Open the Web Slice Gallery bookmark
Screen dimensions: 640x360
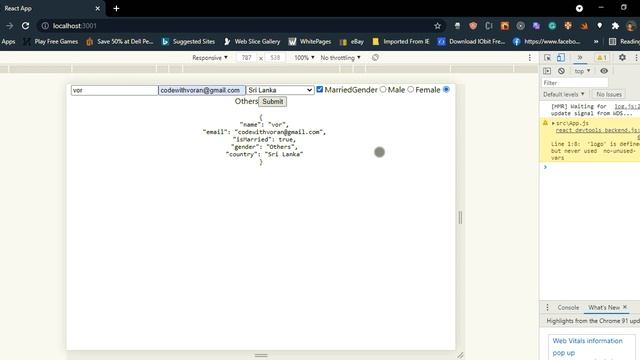(x=252, y=41)
